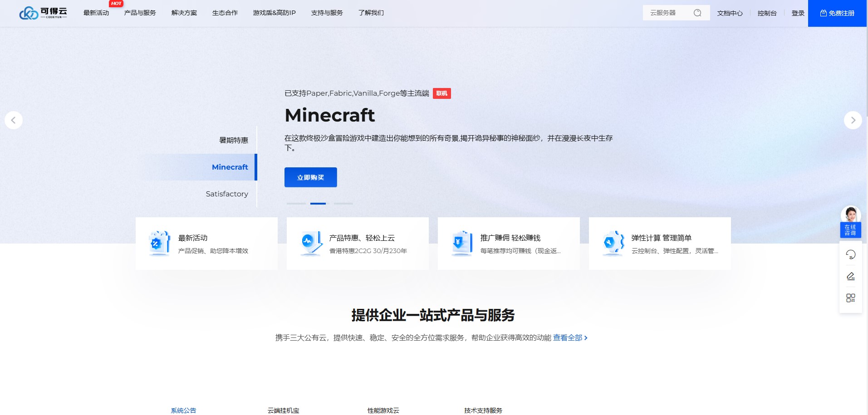This screenshot has height=415, width=868.
Task: Open 最新活动 menu
Action: 96,13
